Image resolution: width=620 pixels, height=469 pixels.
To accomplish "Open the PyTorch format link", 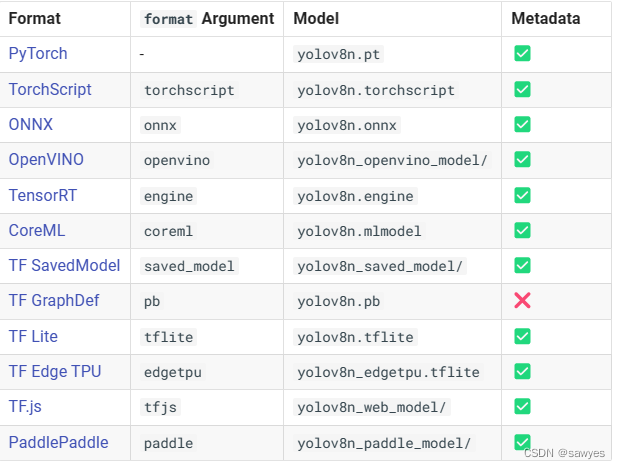I will [x=38, y=54].
